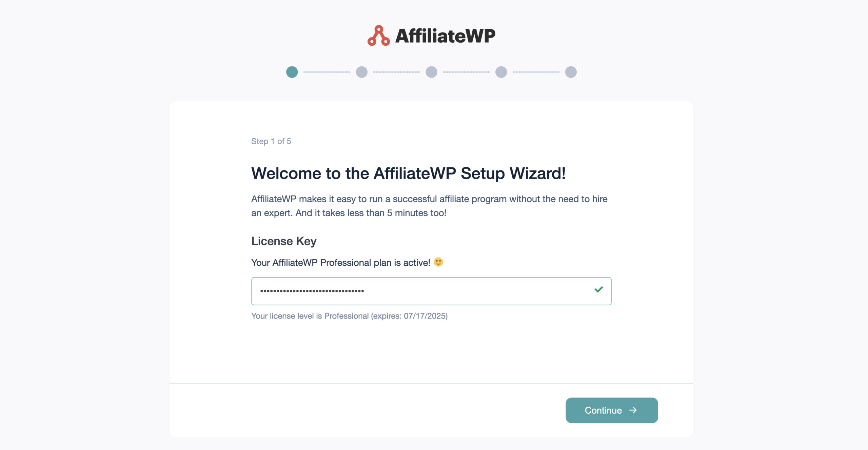The width and height of the screenshot is (868, 450).
Task: Click the third step progress dot
Action: pyautogui.click(x=432, y=72)
